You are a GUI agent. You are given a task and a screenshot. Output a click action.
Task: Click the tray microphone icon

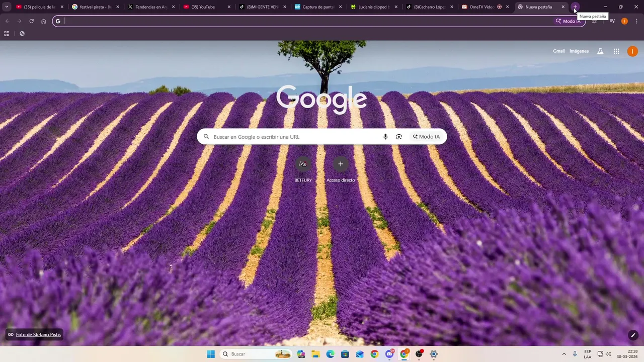point(575,354)
